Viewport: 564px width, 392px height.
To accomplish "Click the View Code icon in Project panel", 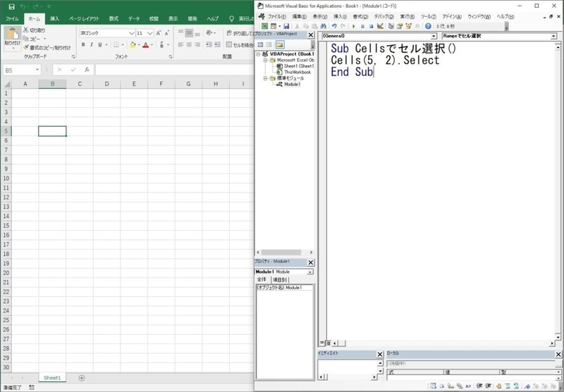I will pyautogui.click(x=260, y=44).
